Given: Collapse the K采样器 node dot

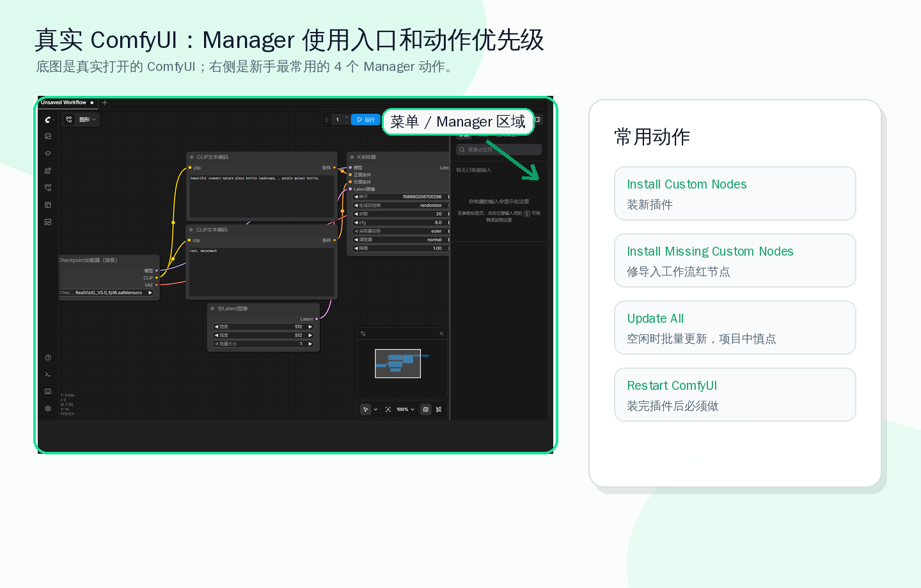Looking at the screenshot, I should (x=352, y=157).
